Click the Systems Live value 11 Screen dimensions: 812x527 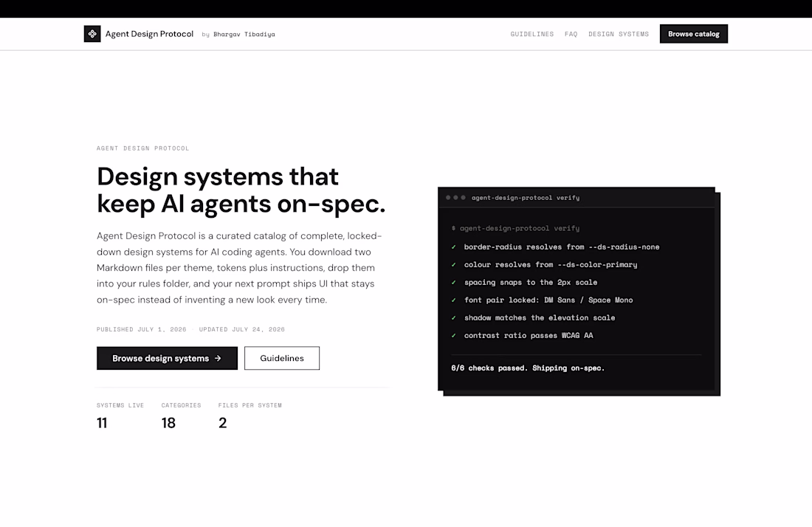point(102,423)
